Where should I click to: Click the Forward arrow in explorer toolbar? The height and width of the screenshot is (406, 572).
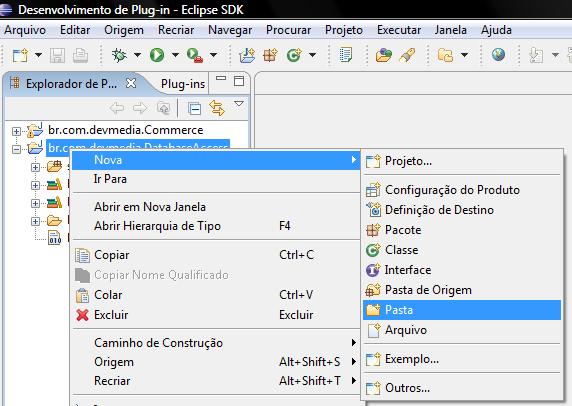(140, 108)
